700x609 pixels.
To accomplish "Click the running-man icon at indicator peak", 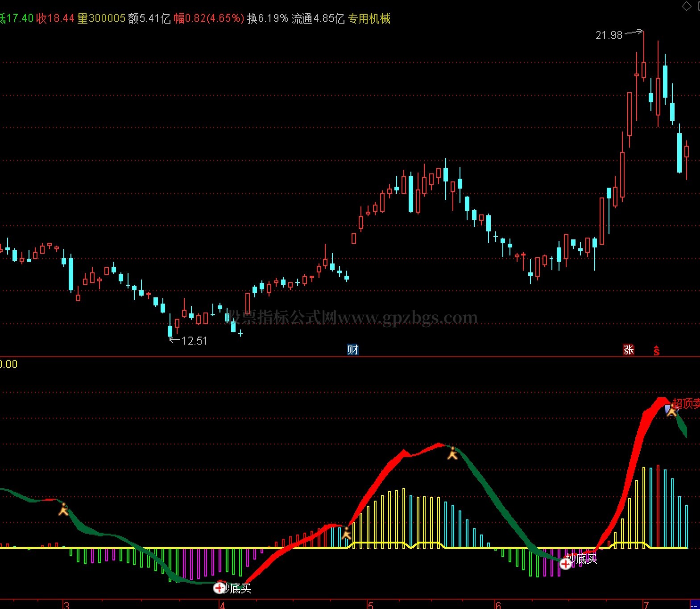I will (452, 453).
